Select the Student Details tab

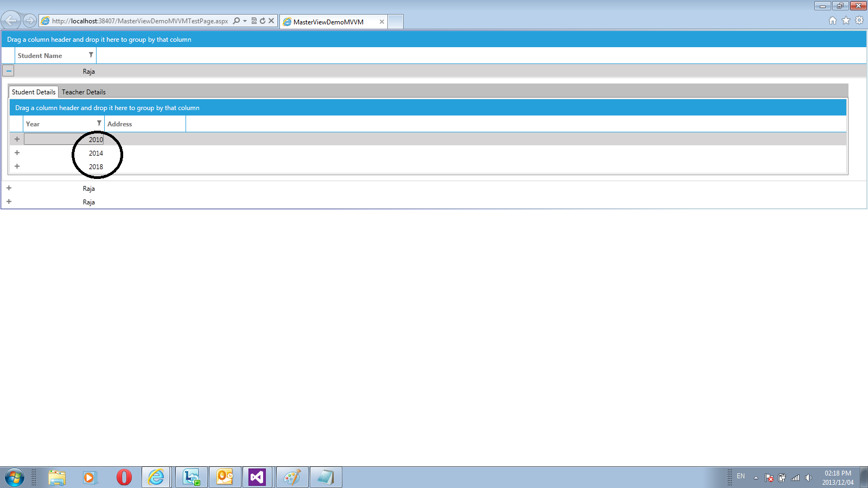coord(34,92)
